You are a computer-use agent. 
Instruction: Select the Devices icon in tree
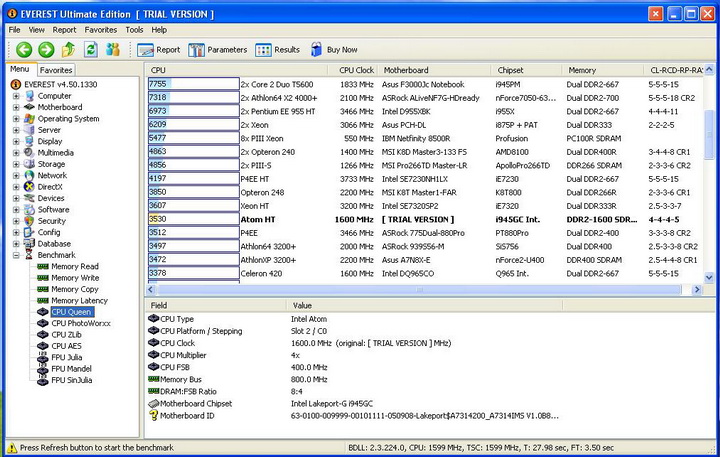pyautogui.click(x=29, y=198)
